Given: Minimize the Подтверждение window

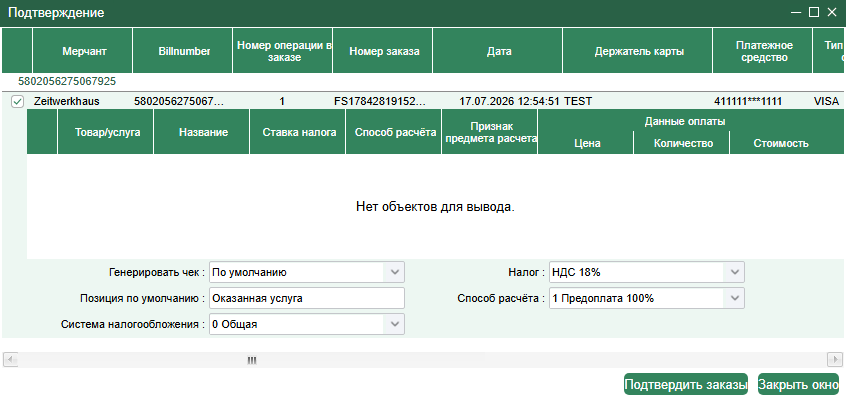Looking at the screenshot, I should (x=796, y=12).
